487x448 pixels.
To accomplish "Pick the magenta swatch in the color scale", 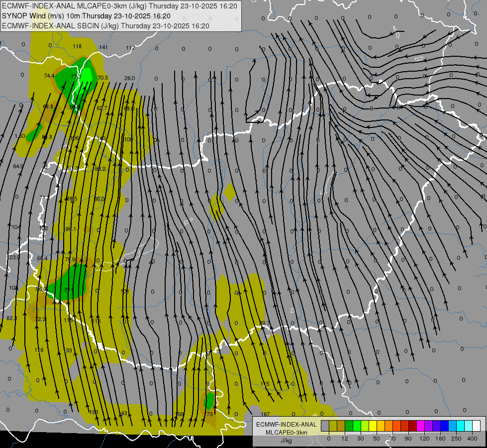I will (x=420, y=426).
